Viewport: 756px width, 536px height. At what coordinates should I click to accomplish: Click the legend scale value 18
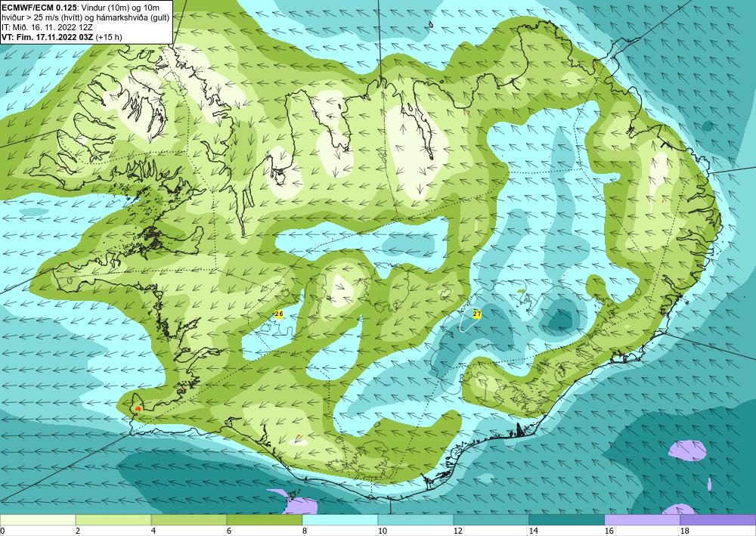685,531
